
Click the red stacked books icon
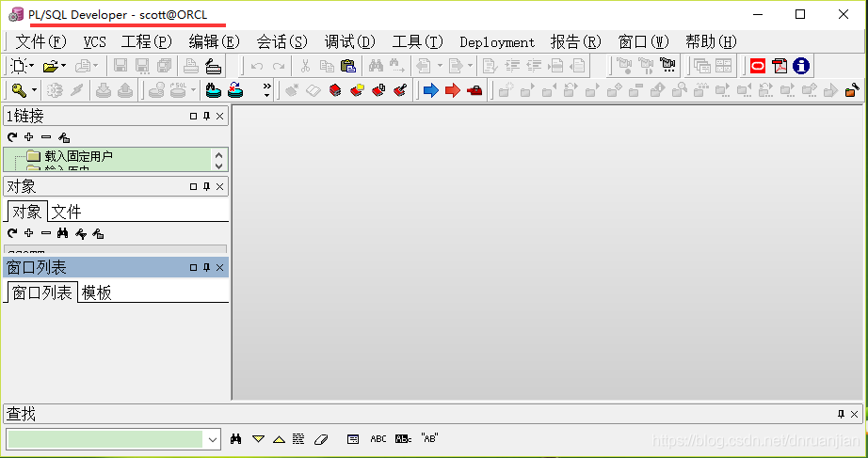pyautogui.click(x=335, y=90)
